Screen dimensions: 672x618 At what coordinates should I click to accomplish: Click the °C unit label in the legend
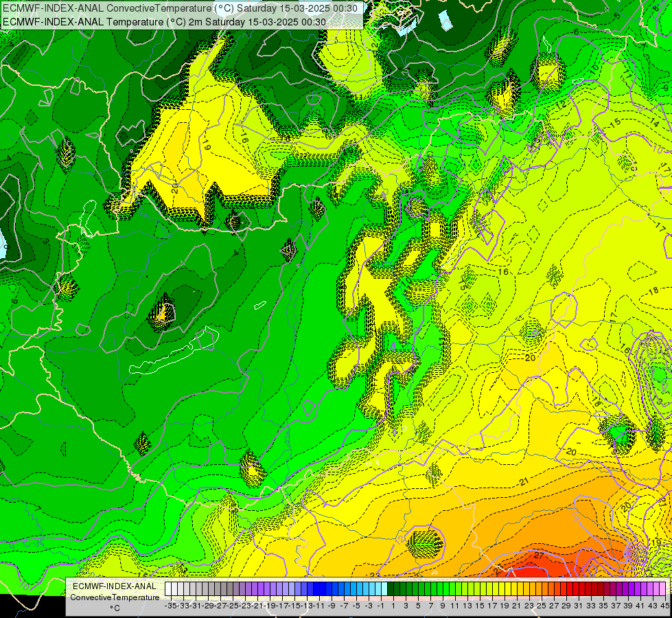tap(115, 608)
